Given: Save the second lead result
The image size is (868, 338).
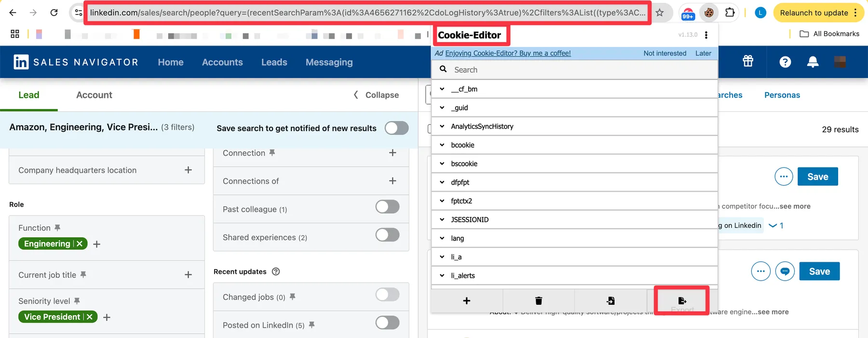Looking at the screenshot, I should (819, 271).
